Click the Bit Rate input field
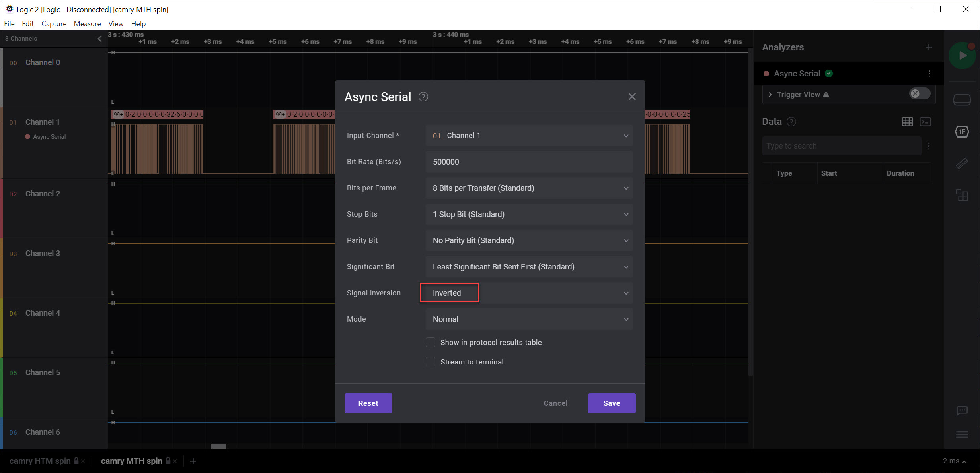 529,162
